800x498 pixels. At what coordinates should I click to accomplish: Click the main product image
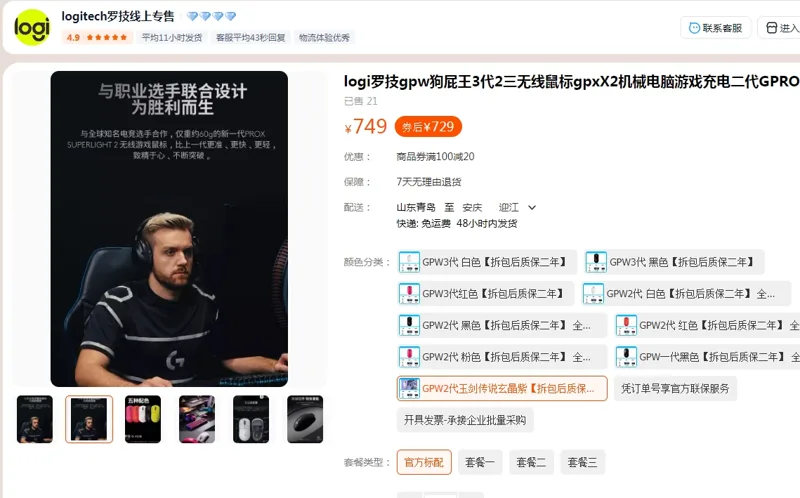point(169,229)
